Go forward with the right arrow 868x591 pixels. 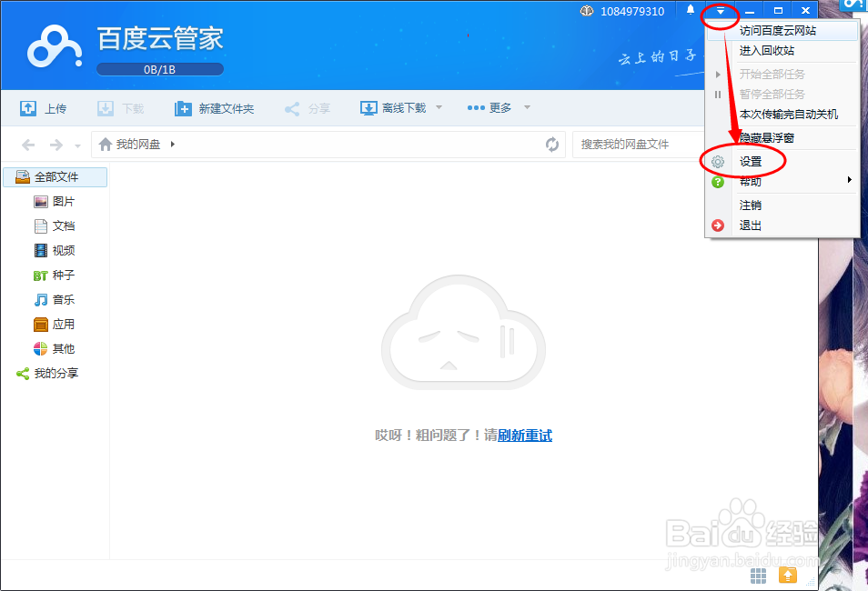(56, 145)
